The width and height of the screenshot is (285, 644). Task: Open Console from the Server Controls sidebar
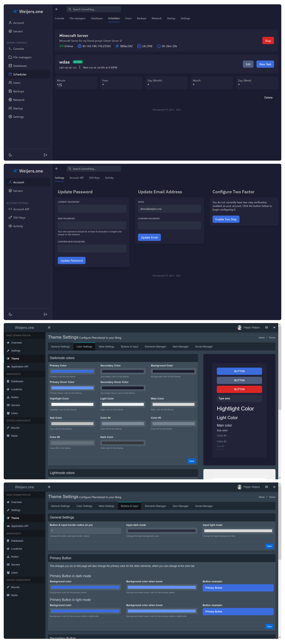pyautogui.click(x=18, y=49)
